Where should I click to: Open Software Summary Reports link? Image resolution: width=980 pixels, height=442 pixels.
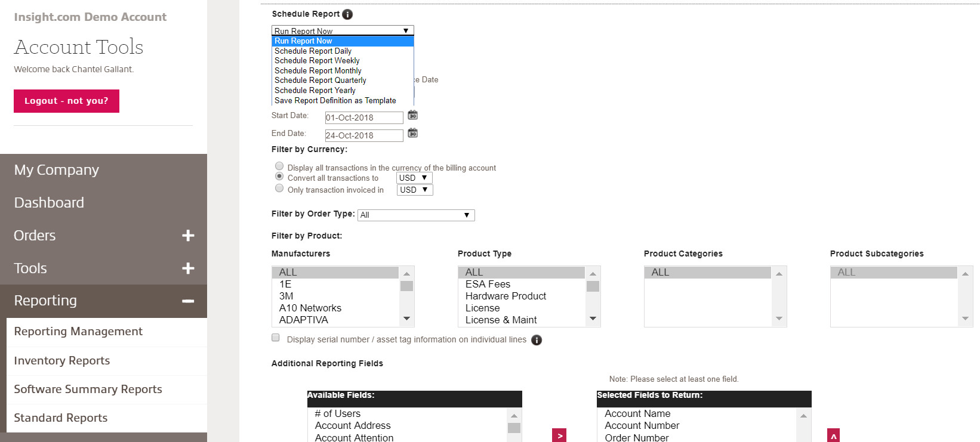(x=88, y=390)
